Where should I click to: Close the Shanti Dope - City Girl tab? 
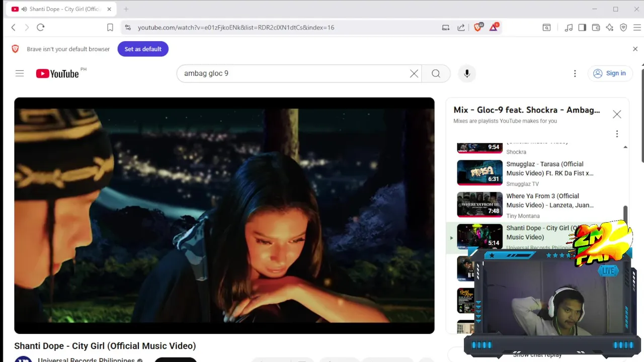[x=109, y=9]
